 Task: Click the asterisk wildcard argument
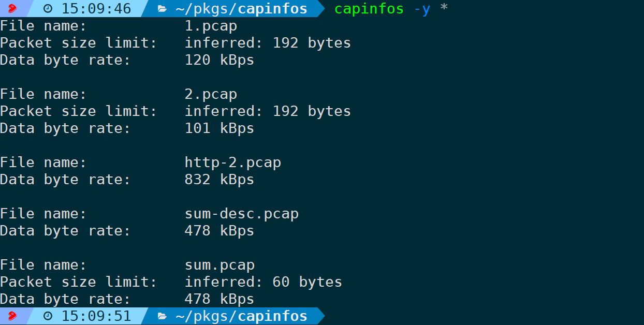click(x=444, y=8)
